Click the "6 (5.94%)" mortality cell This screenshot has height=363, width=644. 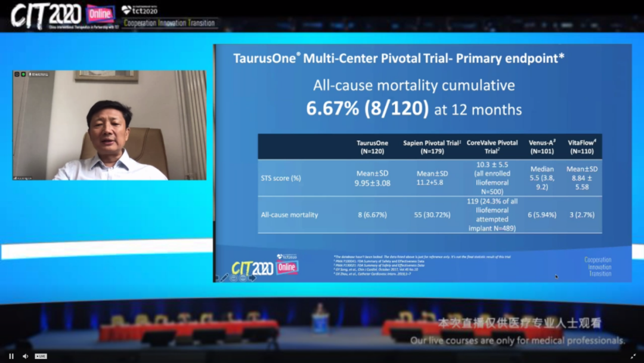pyautogui.click(x=542, y=214)
